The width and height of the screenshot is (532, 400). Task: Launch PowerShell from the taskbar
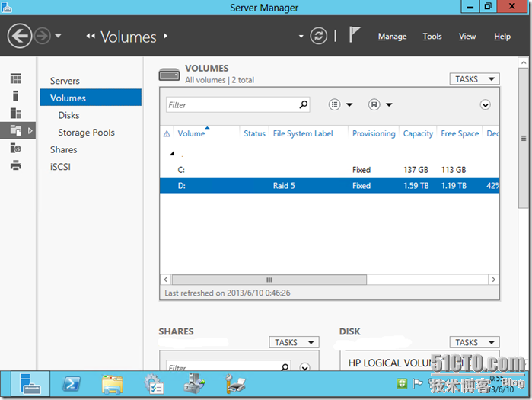[x=72, y=384]
